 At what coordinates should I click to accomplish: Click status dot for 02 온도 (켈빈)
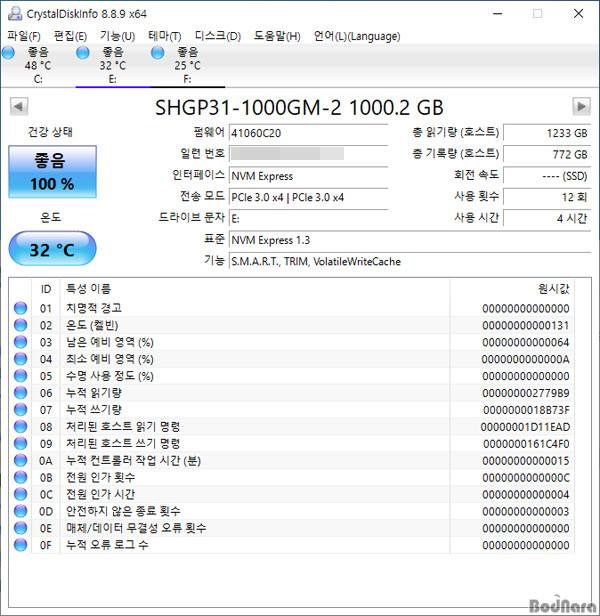(x=20, y=325)
